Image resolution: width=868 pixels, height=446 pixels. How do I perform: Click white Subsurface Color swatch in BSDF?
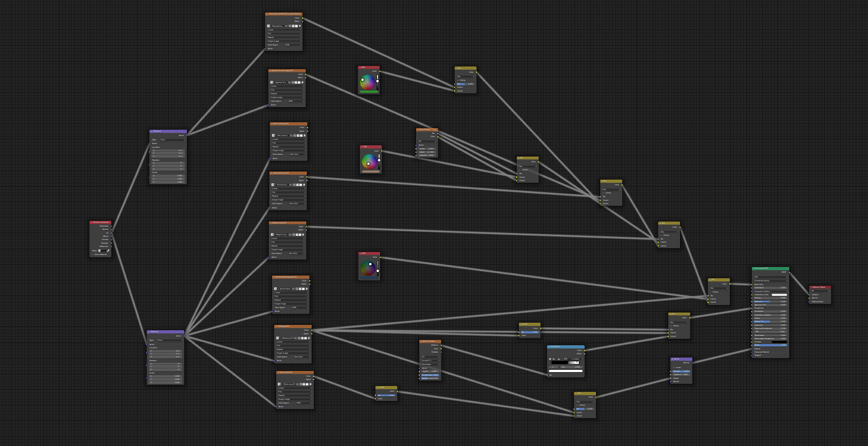click(779, 295)
